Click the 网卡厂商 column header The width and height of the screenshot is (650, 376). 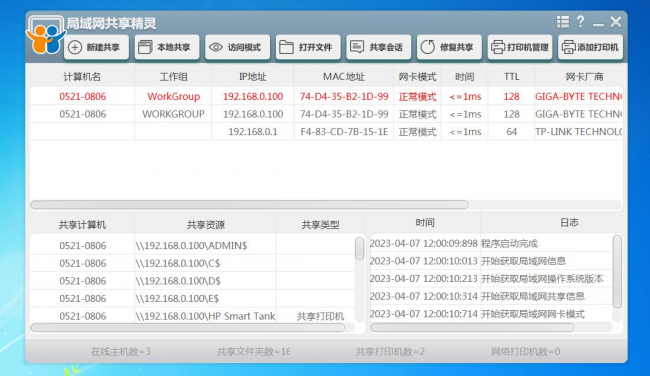click(x=585, y=77)
